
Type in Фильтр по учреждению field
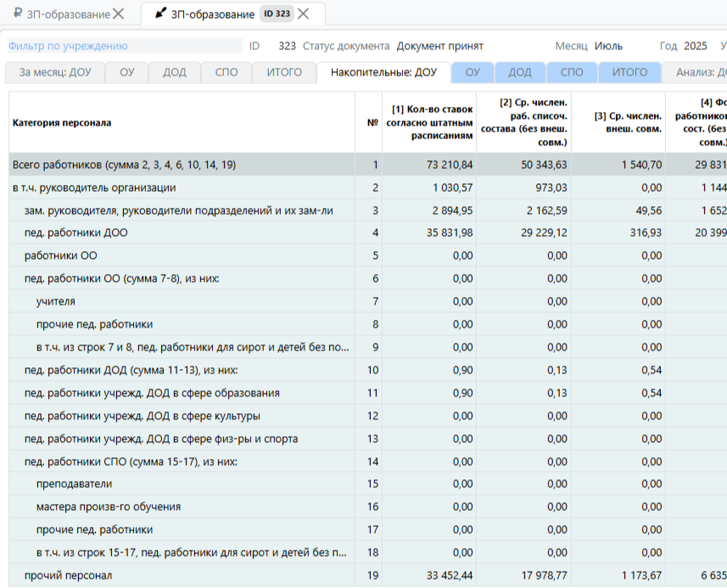123,46
